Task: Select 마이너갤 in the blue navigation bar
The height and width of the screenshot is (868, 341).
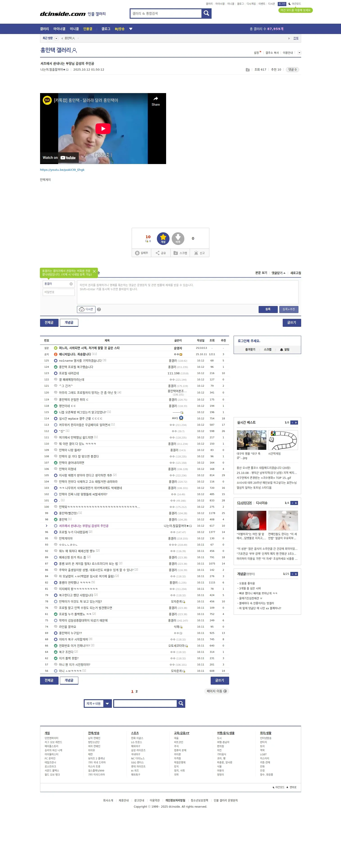Action: (59, 29)
